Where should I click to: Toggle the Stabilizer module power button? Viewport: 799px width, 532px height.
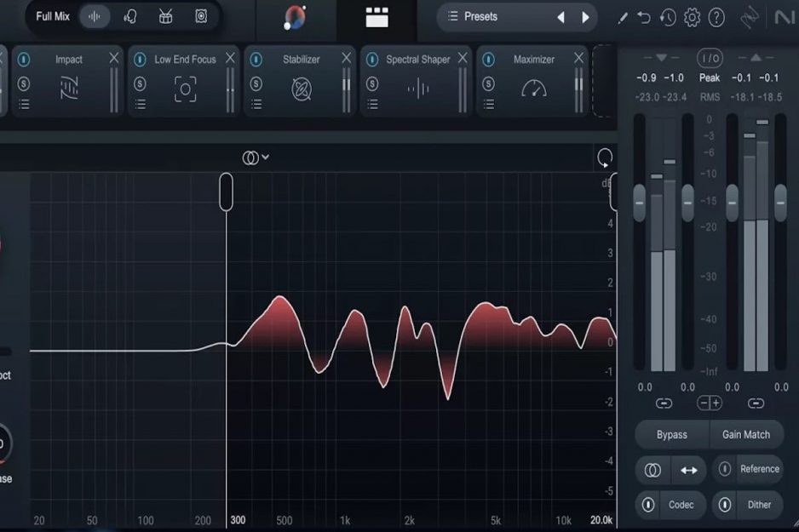[256, 59]
